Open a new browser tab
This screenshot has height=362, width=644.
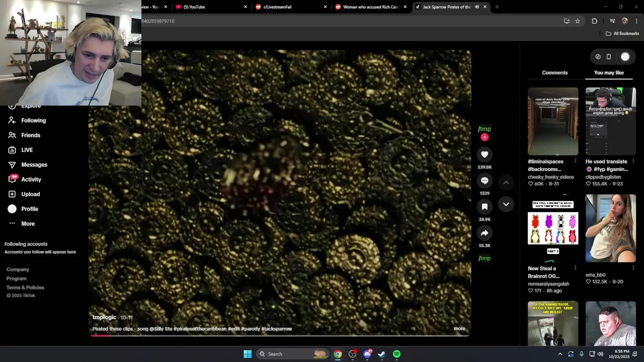pos(497,7)
